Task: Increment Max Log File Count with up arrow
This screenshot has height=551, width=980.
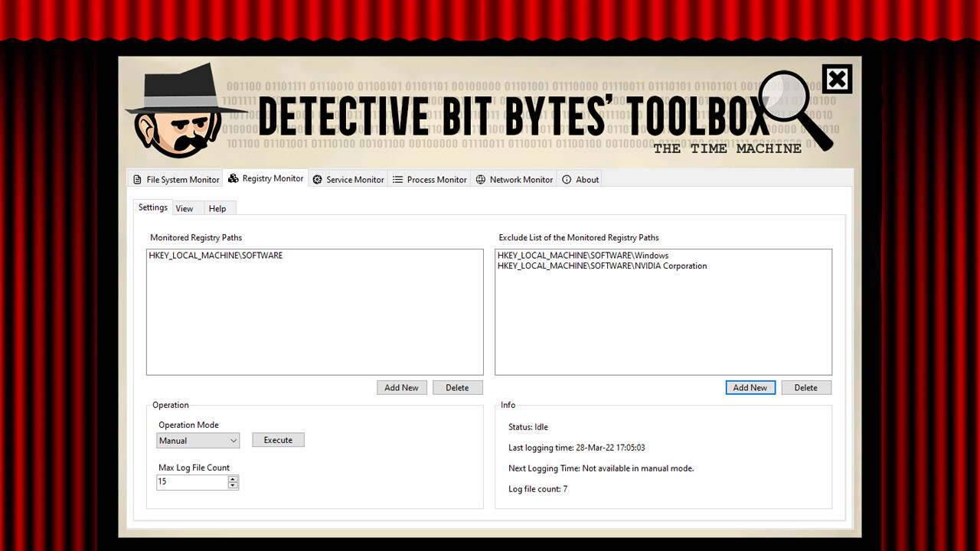Action: coord(233,478)
